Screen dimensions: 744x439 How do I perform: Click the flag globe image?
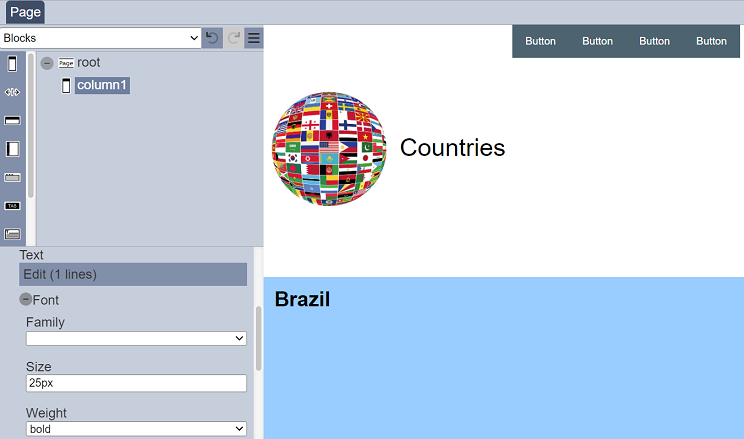point(329,149)
